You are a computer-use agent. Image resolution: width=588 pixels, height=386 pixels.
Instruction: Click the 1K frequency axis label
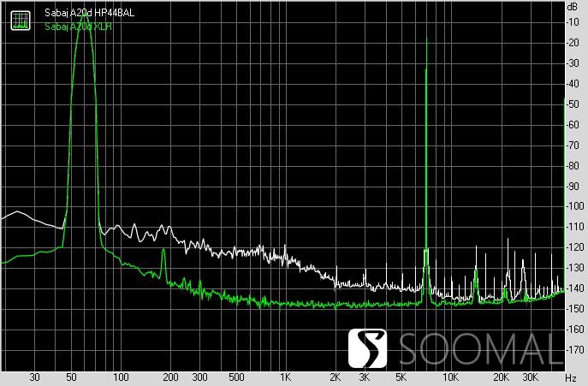(x=285, y=377)
